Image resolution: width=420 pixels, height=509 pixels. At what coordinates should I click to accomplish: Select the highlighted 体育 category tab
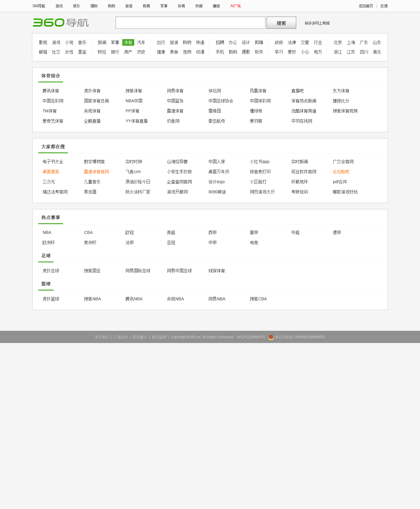coord(128,42)
